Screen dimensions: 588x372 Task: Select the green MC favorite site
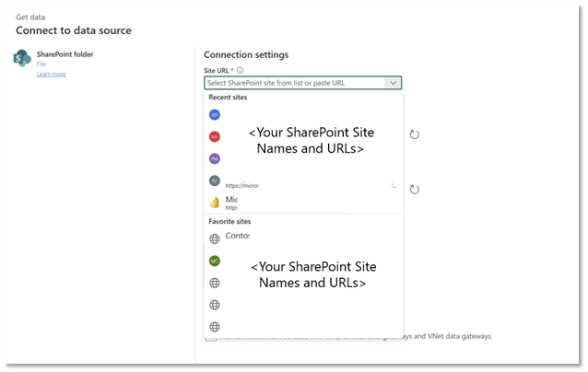215,261
